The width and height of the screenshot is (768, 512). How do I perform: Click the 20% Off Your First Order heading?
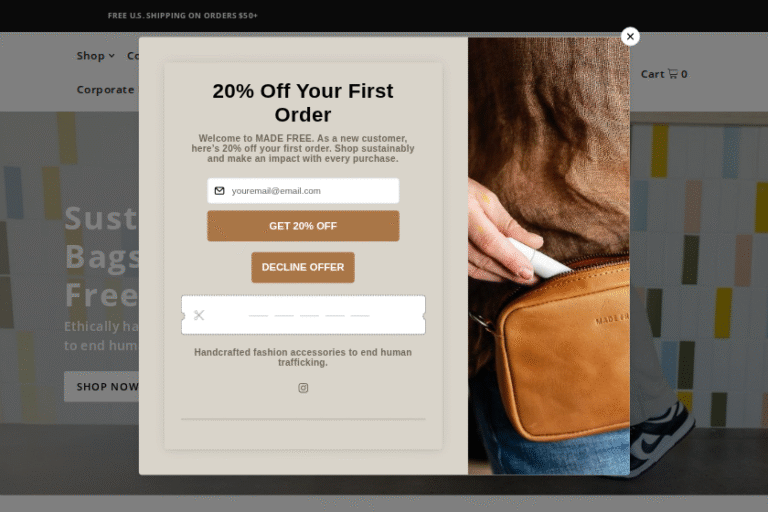[x=303, y=102]
